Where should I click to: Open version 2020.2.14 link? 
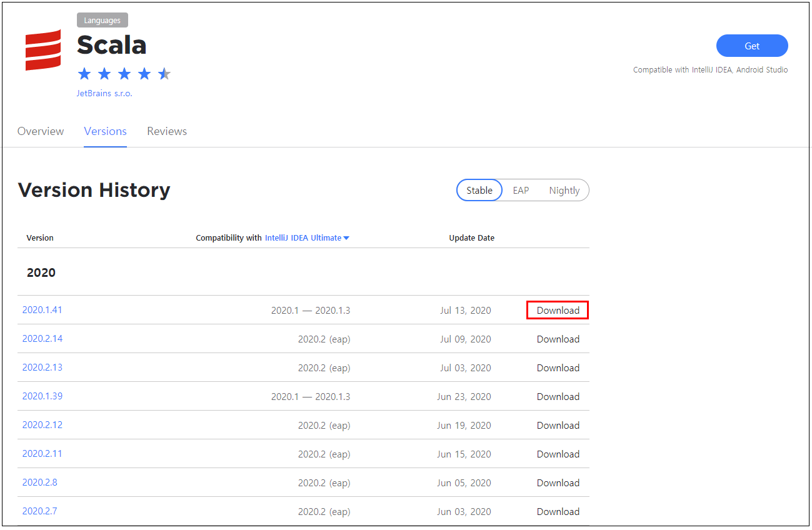[43, 339]
